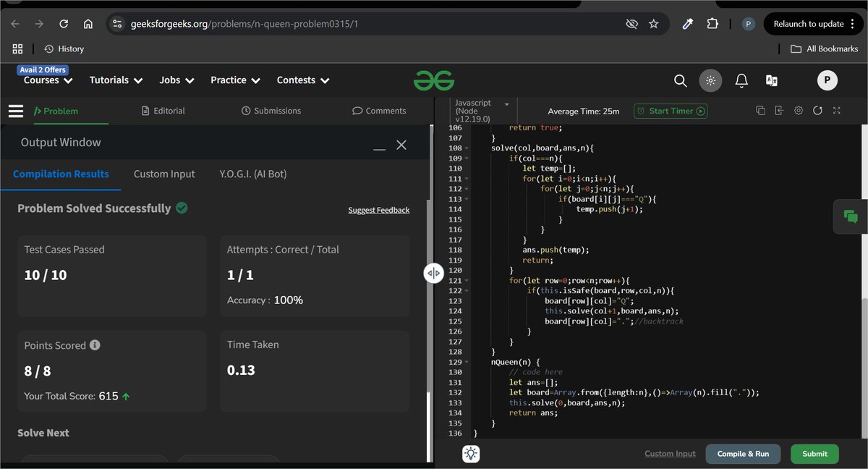This screenshot has width=868, height=469.
Task: Open the language translate icon
Action: pyautogui.click(x=772, y=80)
